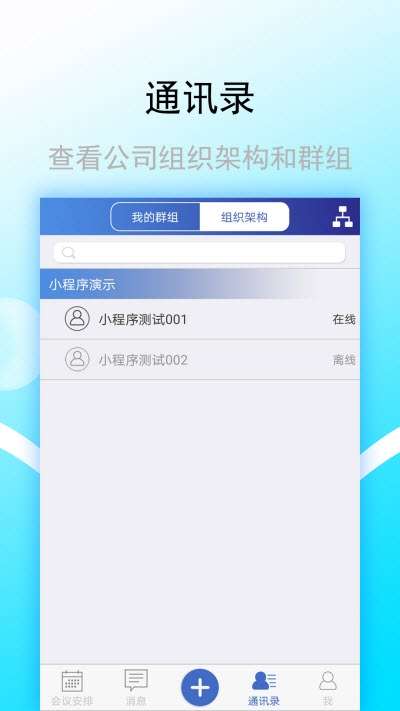Open 我 profile icon
This screenshot has width=400, height=711.
[x=328, y=681]
